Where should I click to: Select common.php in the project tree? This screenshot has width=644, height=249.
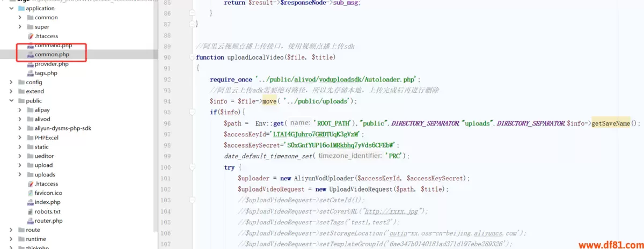click(52, 54)
